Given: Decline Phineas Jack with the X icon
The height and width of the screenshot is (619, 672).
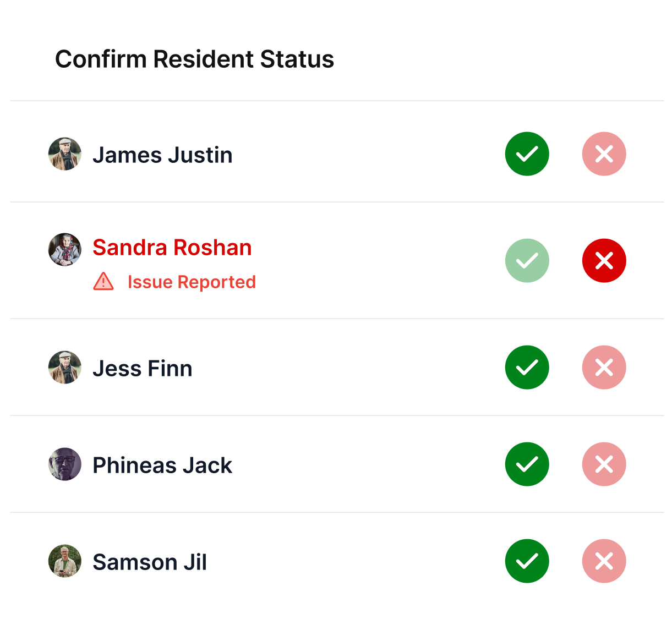Looking at the screenshot, I should click(x=604, y=464).
